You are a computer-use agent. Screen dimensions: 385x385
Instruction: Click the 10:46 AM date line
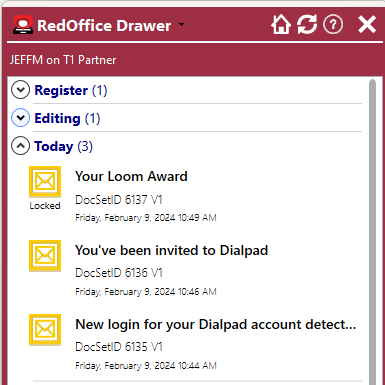click(146, 292)
